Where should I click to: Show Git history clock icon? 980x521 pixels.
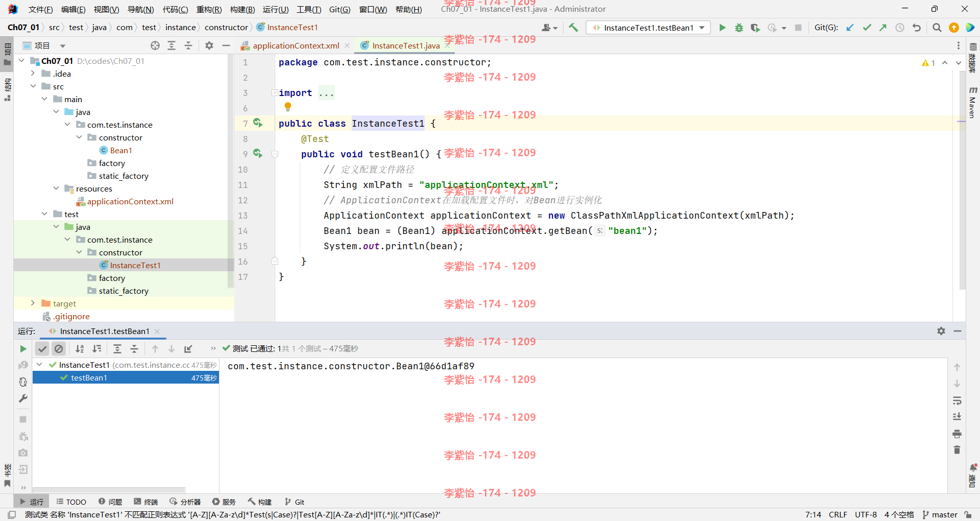coord(900,28)
